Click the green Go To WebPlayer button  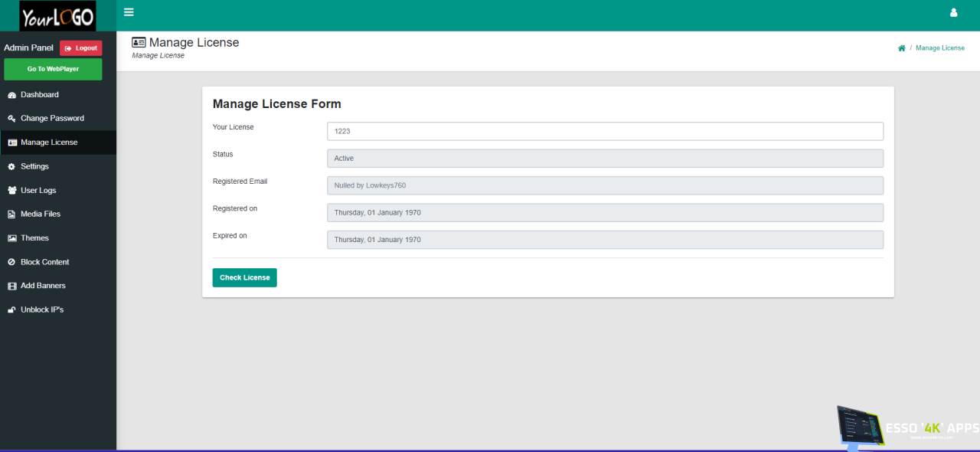[53, 69]
